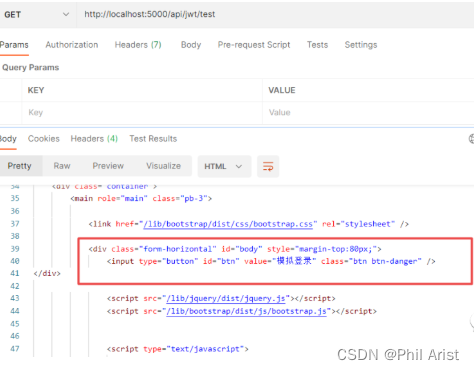
Task: Switch to the Params tab
Action: (x=14, y=45)
